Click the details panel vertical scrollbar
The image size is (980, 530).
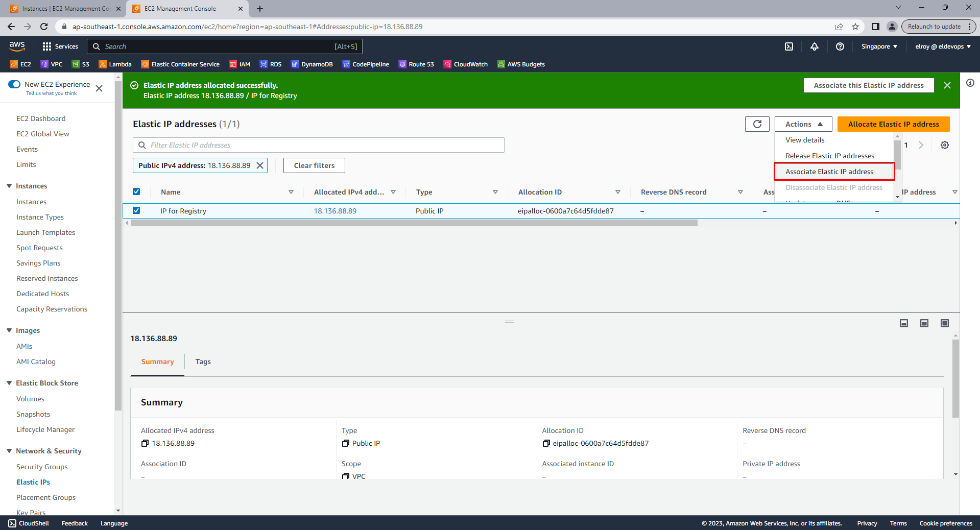pyautogui.click(x=955, y=378)
